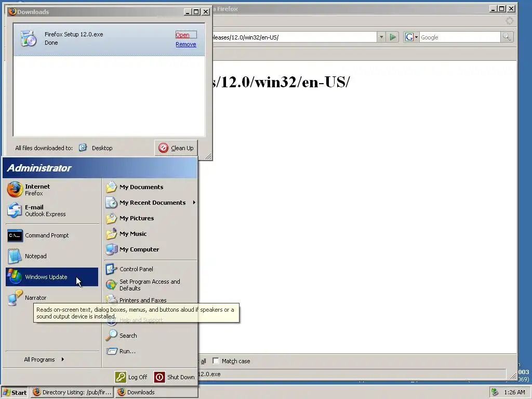Launch Outlook Express E-mail shortcut
This screenshot has height=399, width=532.
(52, 210)
